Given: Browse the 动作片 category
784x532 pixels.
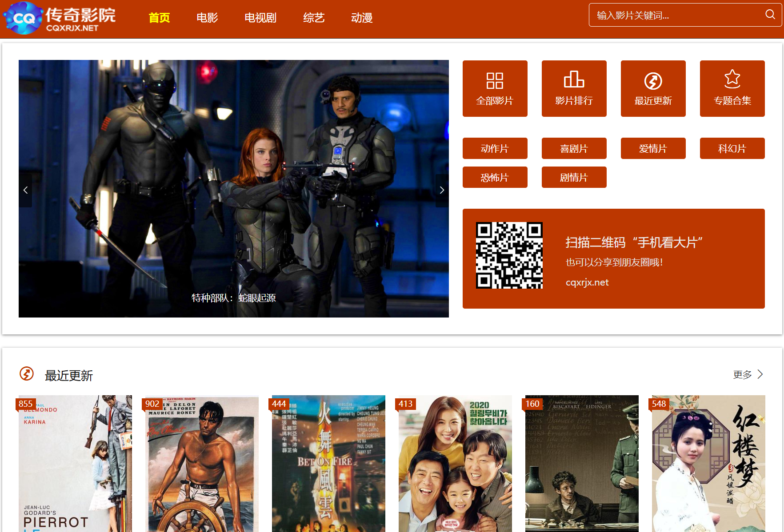Looking at the screenshot, I should [495, 148].
